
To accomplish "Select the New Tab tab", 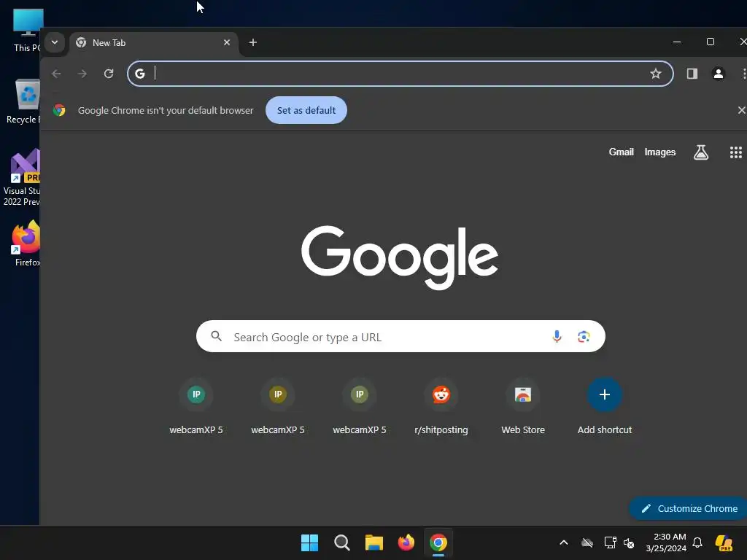I will click(153, 43).
